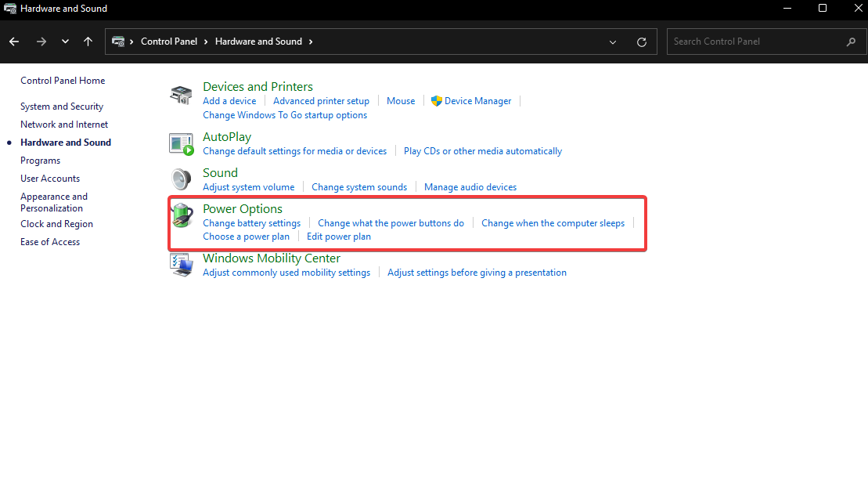Expand chevron after Control Panel breadcrumb

pyautogui.click(x=206, y=42)
